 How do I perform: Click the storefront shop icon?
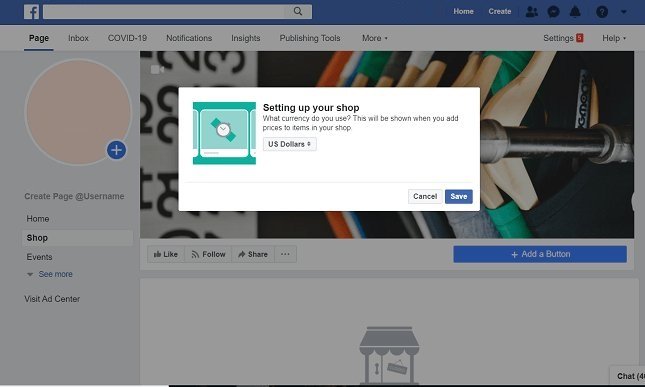[389, 355]
